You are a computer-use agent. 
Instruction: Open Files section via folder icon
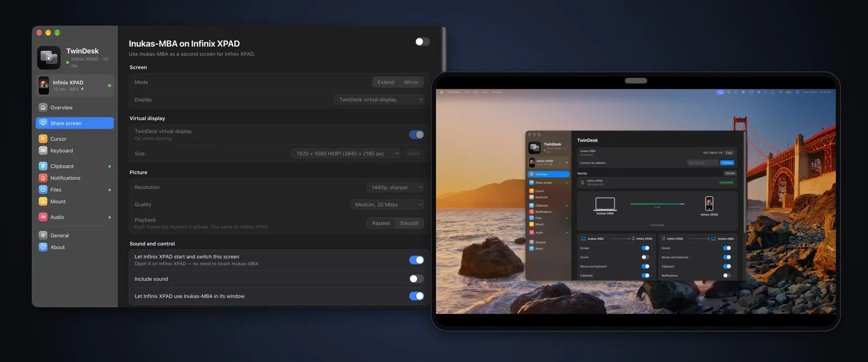pyautogui.click(x=43, y=190)
